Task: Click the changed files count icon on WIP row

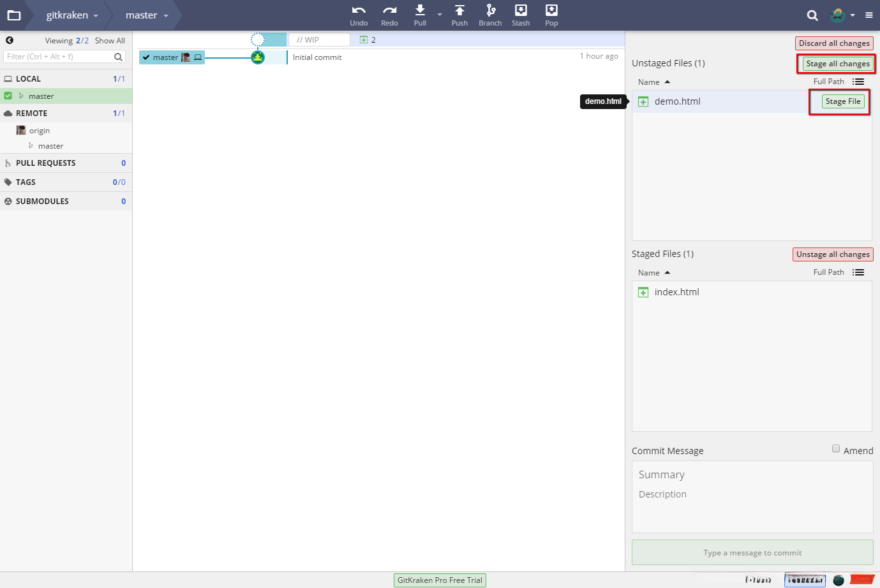Action: click(x=364, y=40)
